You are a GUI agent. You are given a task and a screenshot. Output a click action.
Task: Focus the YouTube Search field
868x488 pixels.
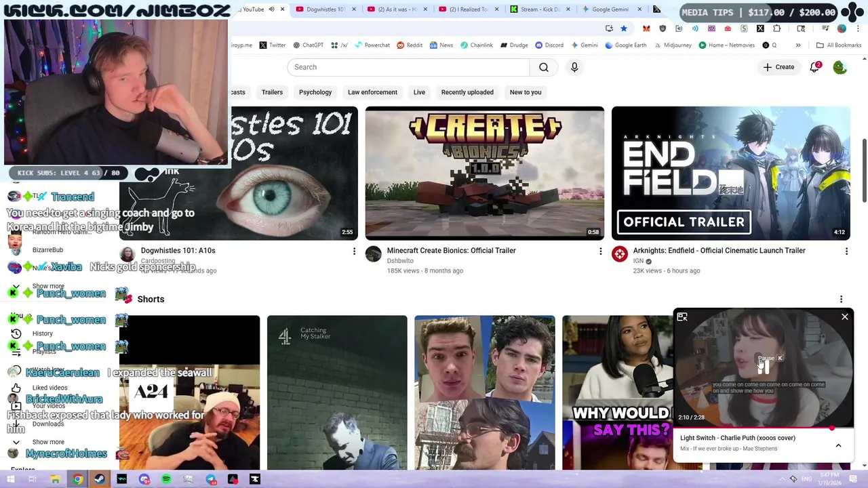[x=408, y=67]
